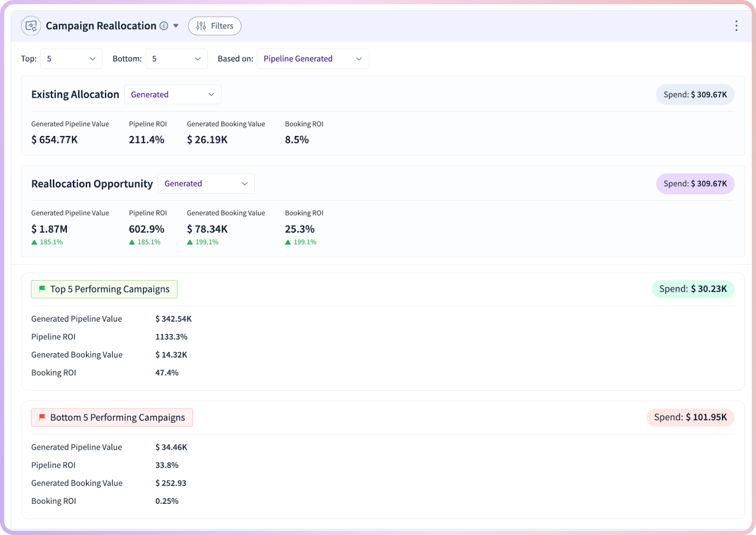756x535 pixels.
Task: Open Existing Allocation Generated dropdown
Action: 172,94
